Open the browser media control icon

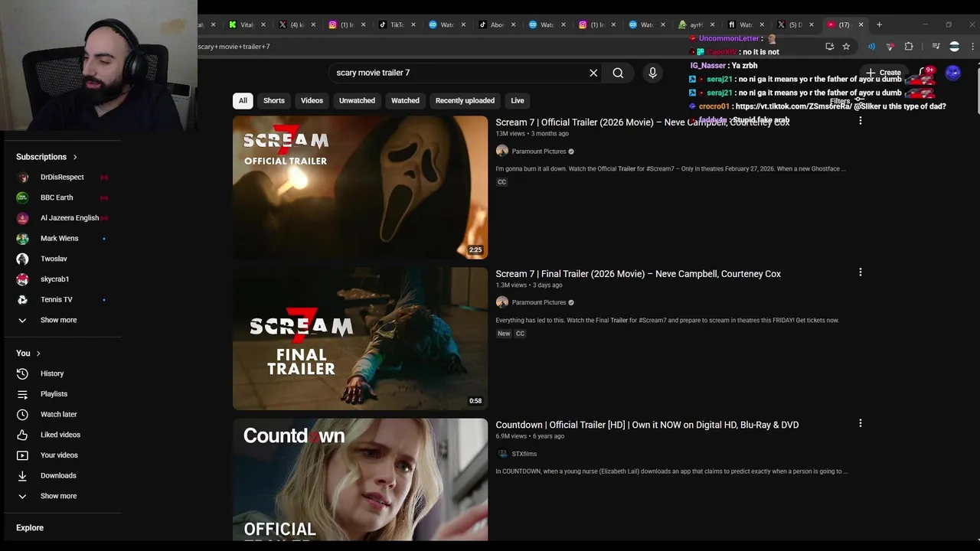pos(936,47)
